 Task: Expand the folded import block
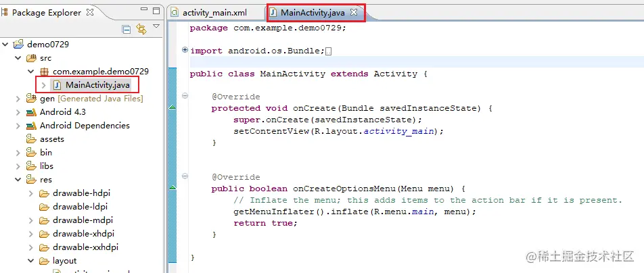tap(185, 50)
